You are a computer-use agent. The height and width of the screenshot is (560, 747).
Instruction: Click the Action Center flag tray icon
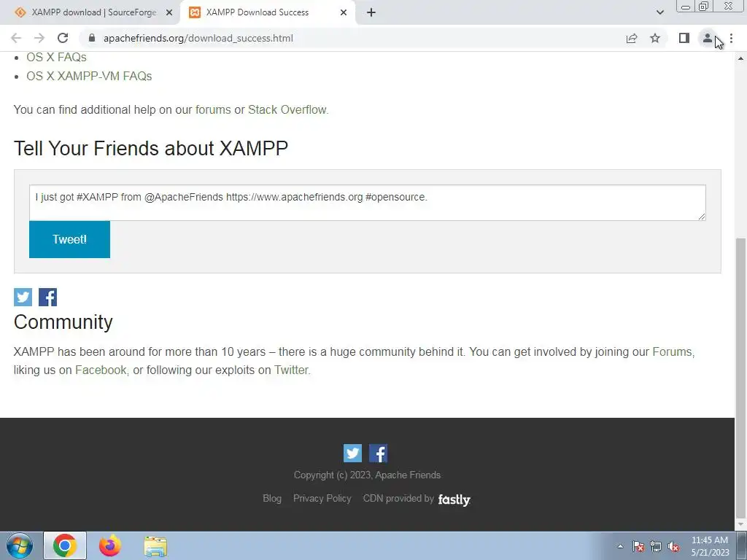(x=638, y=547)
